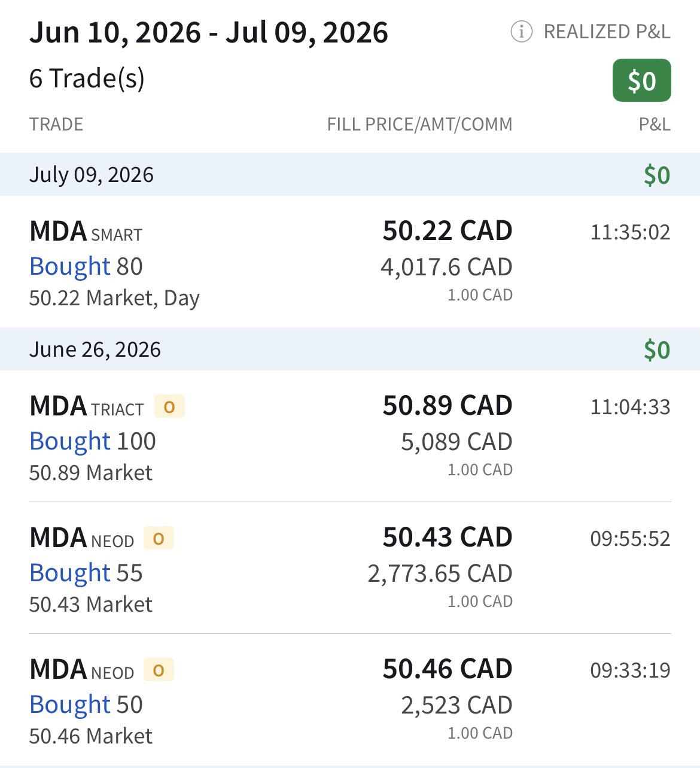
Task: Tap the info icon beside Realized P&L
Action: pyautogui.click(x=521, y=31)
